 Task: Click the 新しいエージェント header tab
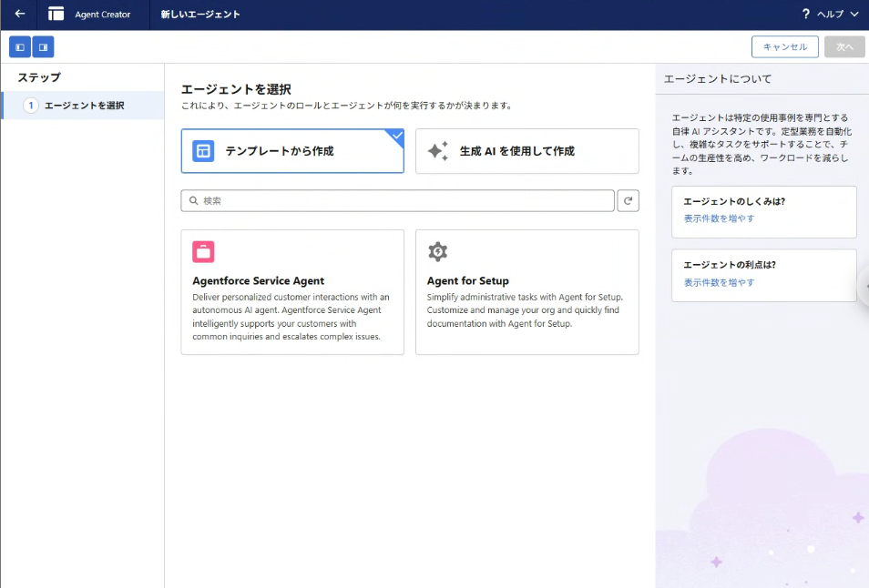200,15
